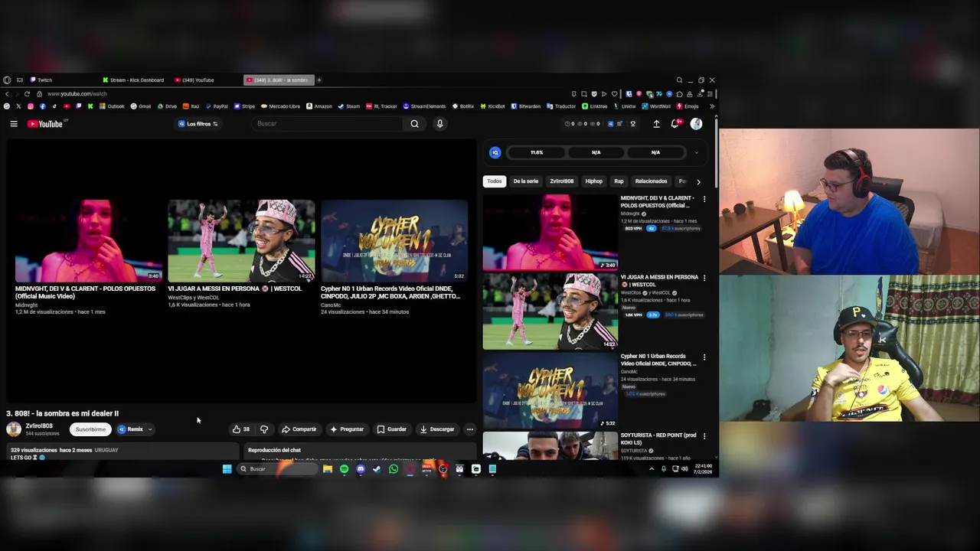980x551 pixels.
Task: Show more bookmarks overflow chevron
Action: (x=711, y=106)
